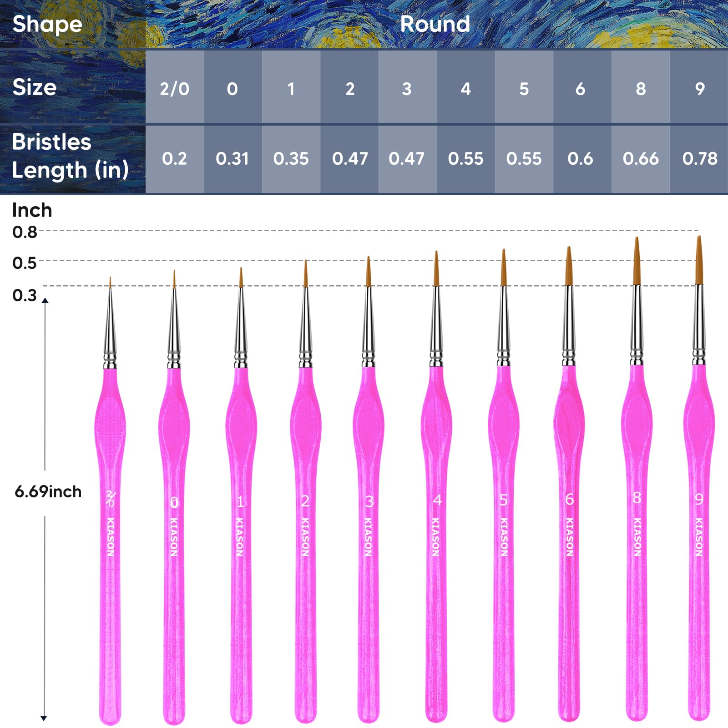
Task: Click the Size row label
Action: click(35, 87)
